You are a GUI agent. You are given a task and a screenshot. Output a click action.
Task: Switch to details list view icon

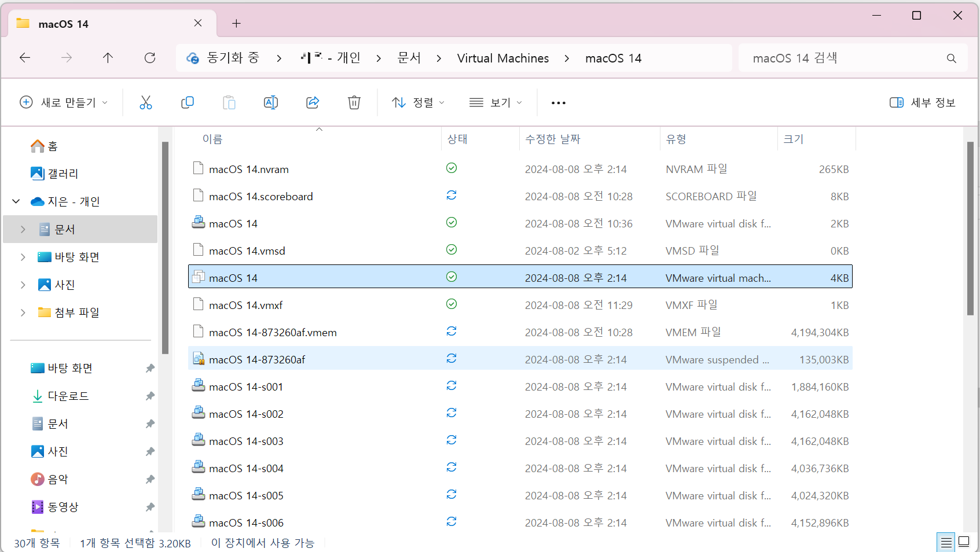pyautogui.click(x=946, y=542)
